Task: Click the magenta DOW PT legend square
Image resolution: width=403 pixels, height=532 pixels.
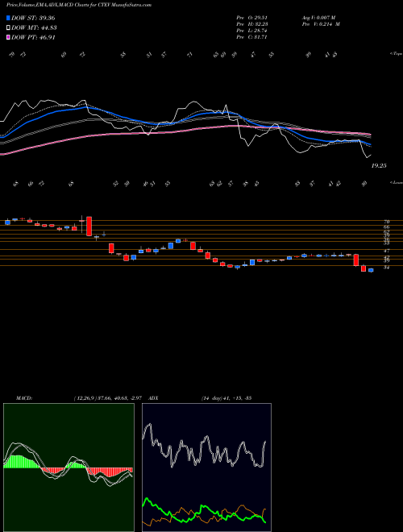Action: (x=8, y=38)
